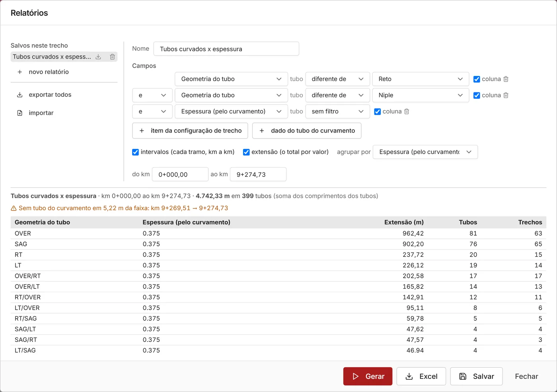Toggle coluna checkbox on the Reto row
The width and height of the screenshot is (557, 392).
pos(477,79)
